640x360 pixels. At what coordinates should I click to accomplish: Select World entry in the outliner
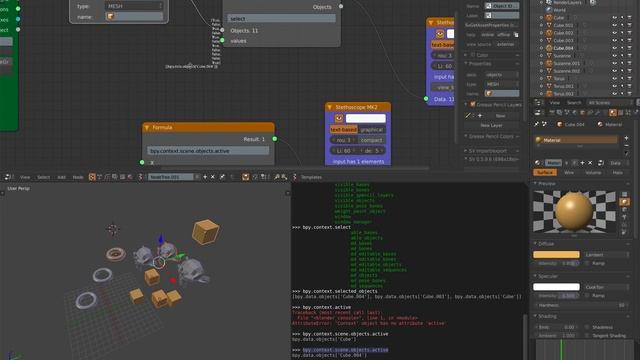pos(560,10)
